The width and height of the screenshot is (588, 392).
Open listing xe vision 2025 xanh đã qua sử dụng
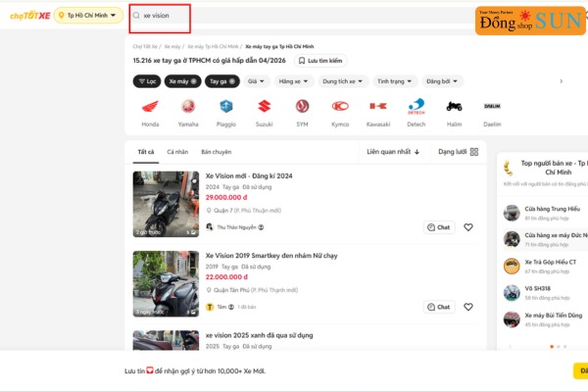tap(259, 335)
